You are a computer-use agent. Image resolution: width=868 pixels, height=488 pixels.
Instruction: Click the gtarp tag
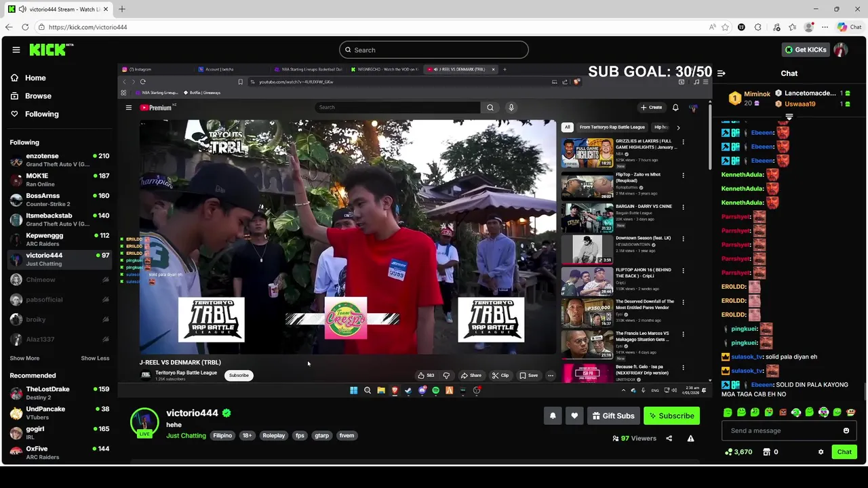pos(321,436)
